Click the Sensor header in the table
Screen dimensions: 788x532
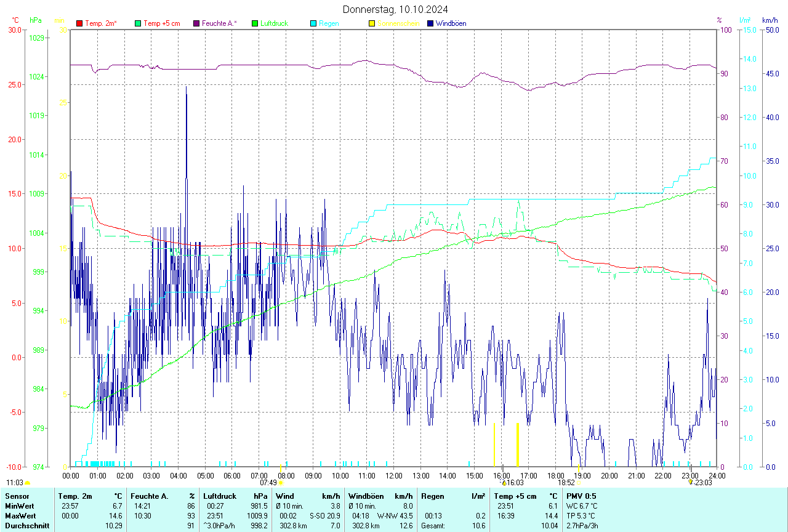(16, 496)
